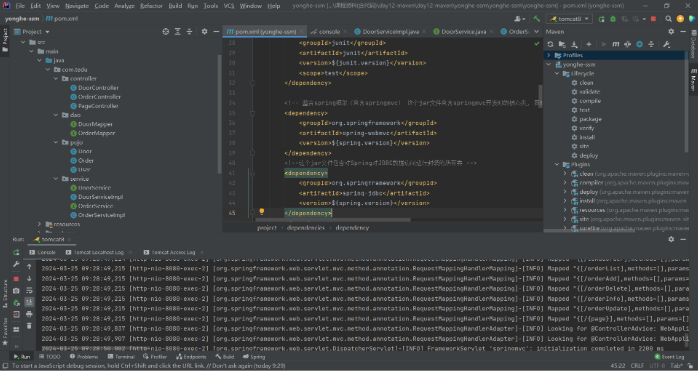Toggle Scroll to End in console toolbar
698x371 pixels.
coord(29,302)
